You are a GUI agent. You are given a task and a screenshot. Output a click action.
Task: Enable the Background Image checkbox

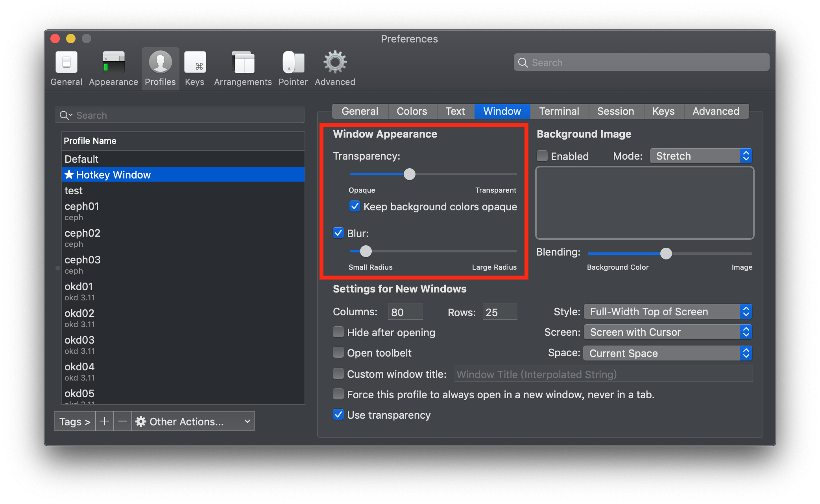click(542, 156)
